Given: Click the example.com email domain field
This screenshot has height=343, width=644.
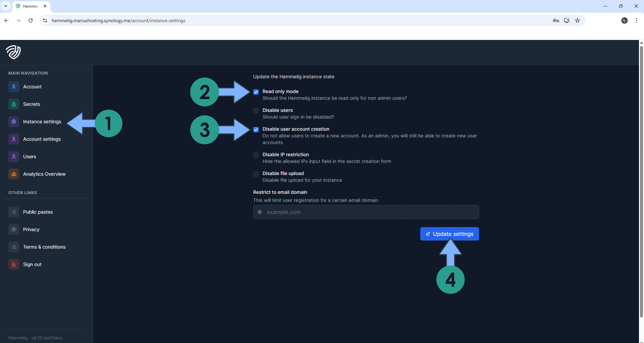Looking at the screenshot, I should coord(366,212).
